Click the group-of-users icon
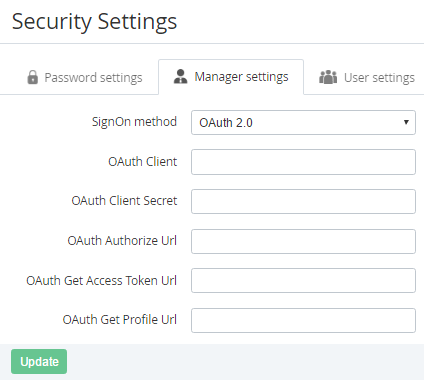The width and height of the screenshot is (424, 382). pos(328,77)
